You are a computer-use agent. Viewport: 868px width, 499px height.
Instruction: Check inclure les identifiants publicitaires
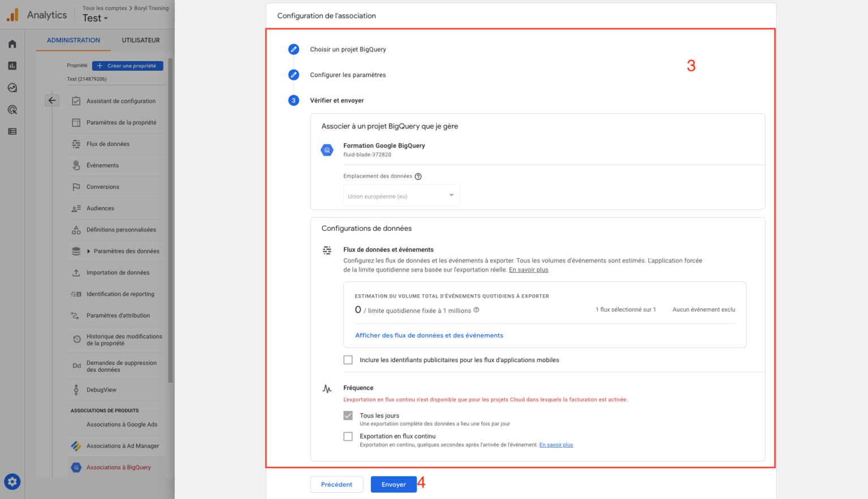pos(348,360)
